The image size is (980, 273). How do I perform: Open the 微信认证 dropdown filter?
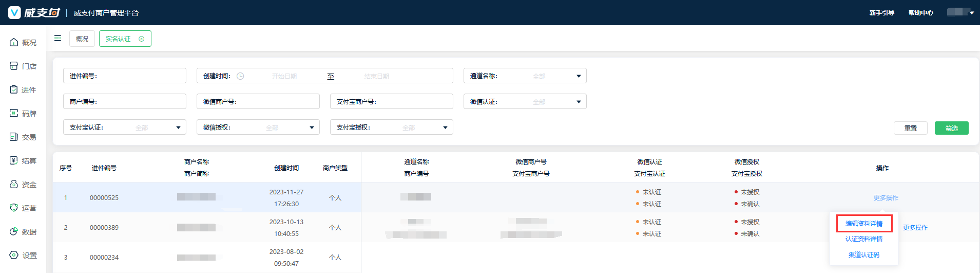[578, 102]
